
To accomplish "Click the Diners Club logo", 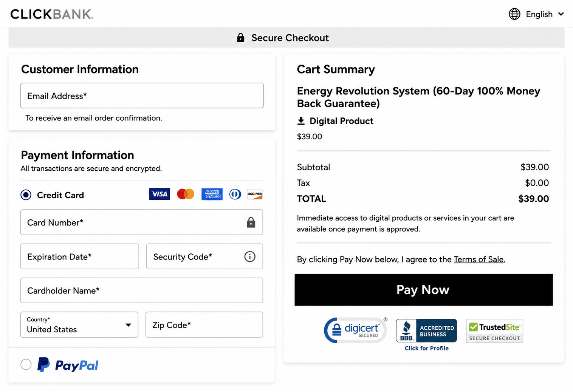I will [x=235, y=194].
